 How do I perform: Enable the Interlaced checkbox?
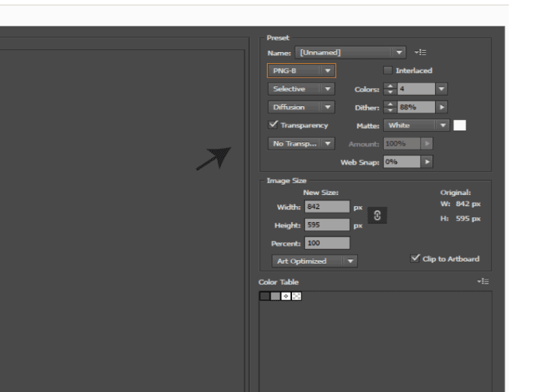pyautogui.click(x=388, y=71)
